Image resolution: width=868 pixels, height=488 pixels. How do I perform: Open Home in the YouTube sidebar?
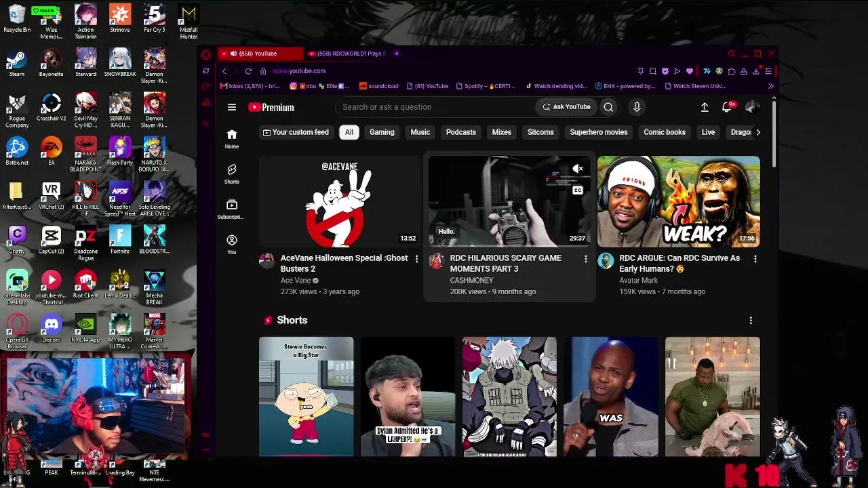pyautogui.click(x=232, y=139)
